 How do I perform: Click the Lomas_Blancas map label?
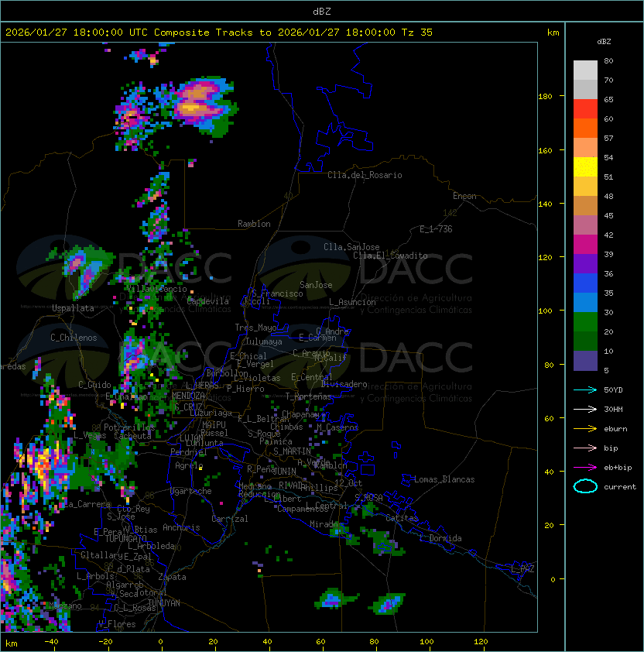pos(444,479)
